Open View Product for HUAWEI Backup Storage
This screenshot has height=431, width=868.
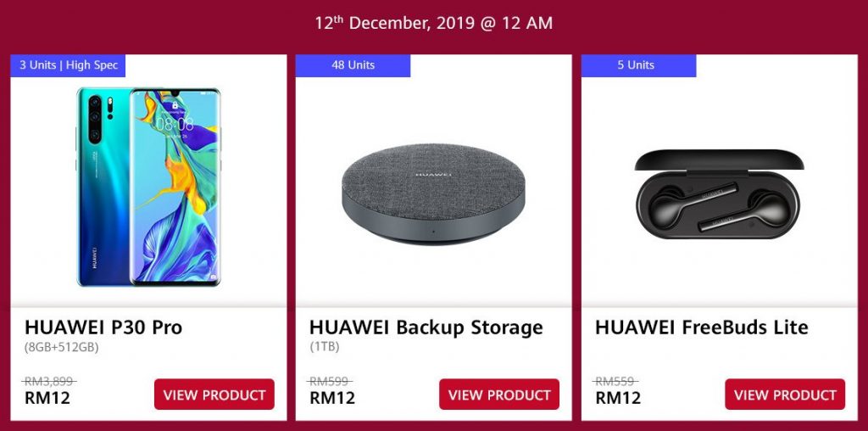[x=499, y=395]
